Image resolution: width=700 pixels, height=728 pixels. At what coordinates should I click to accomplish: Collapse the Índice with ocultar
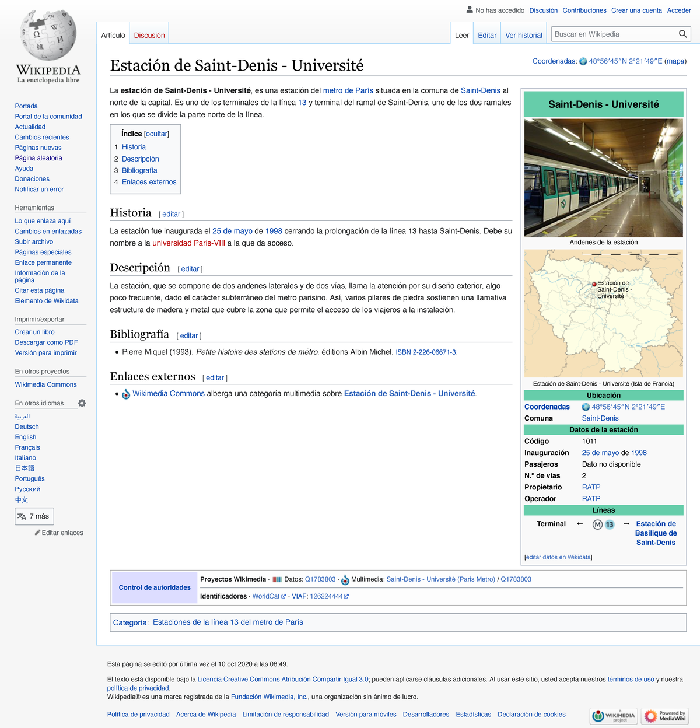click(156, 134)
